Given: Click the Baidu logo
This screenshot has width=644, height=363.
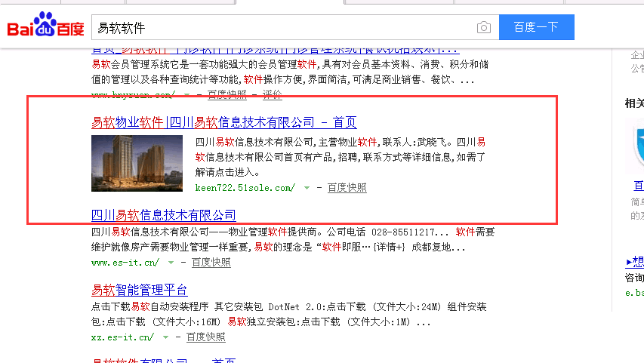Looking at the screenshot, I should tap(45, 26).
